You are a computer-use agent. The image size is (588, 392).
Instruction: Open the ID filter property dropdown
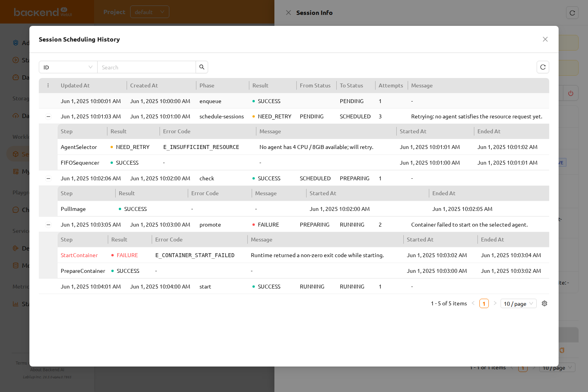(68, 67)
